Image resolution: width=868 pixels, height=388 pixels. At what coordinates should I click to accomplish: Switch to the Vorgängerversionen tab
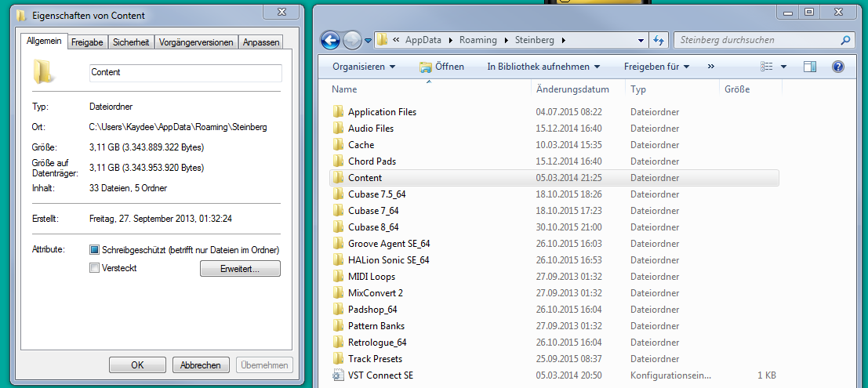pos(197,42)
